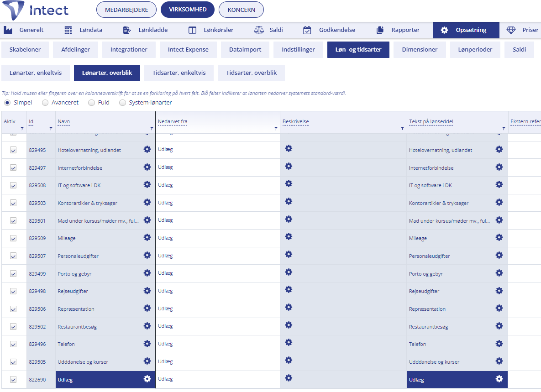Open filter on Nedarvet fra column

(276, 129)
